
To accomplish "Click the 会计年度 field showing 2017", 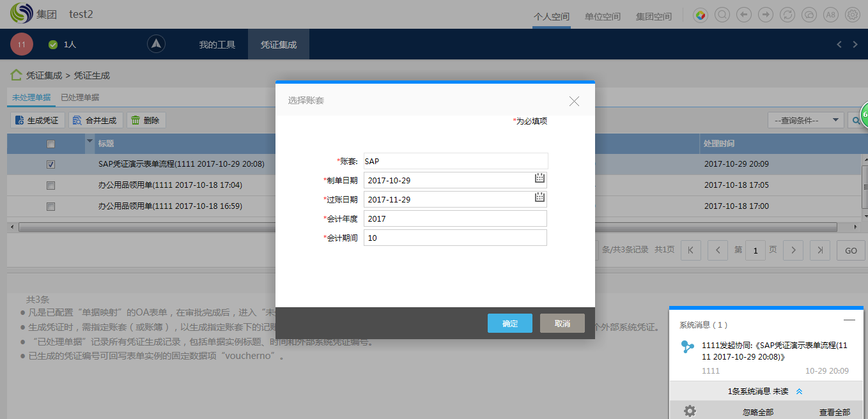I will coord(455,218).
